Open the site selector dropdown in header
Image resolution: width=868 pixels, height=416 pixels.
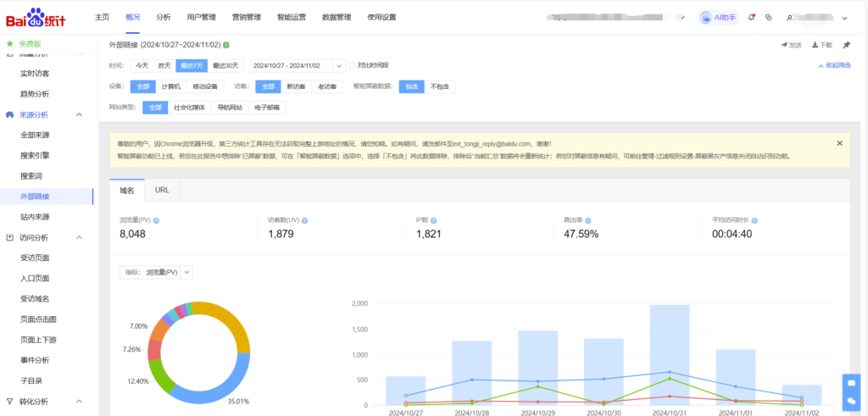click(x=682, y=18)
